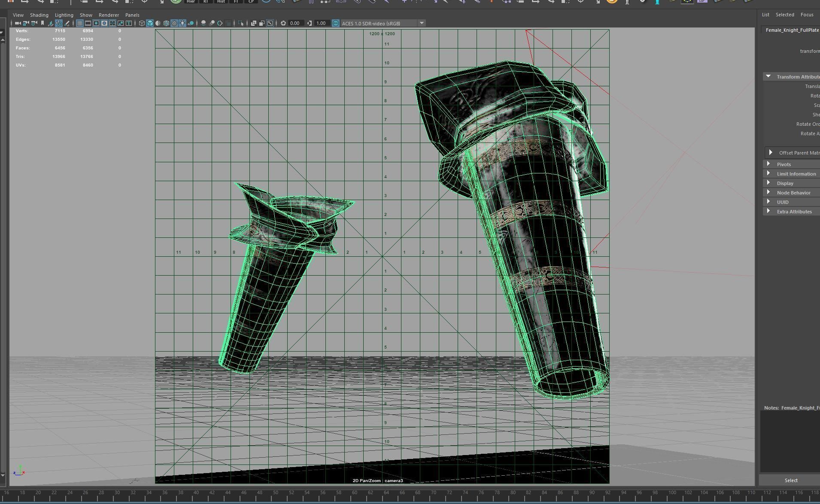820x504 pixels.
Task: Toggle the Gate Mask icon
Action: coord(104,23)
